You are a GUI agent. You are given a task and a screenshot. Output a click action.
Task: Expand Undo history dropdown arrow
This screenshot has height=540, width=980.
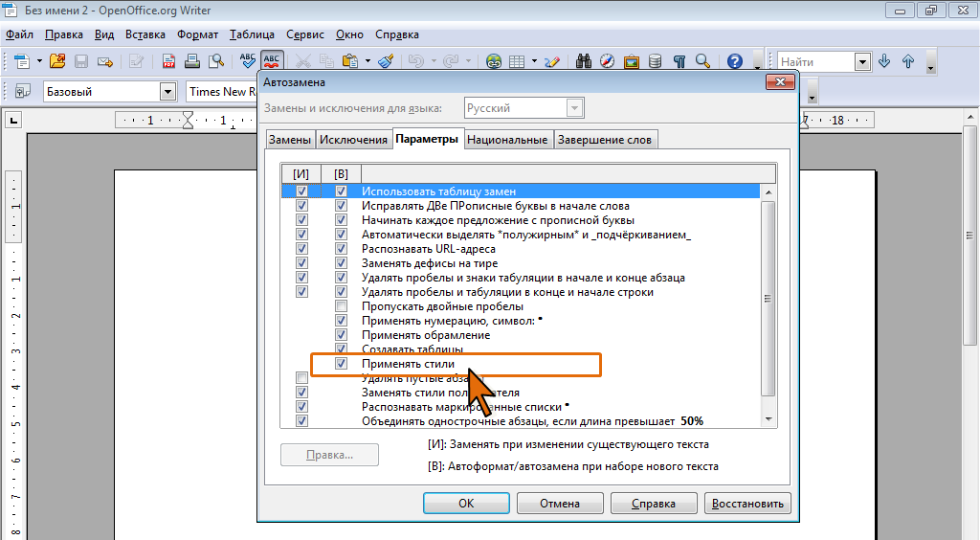click(x=434, y=61)
